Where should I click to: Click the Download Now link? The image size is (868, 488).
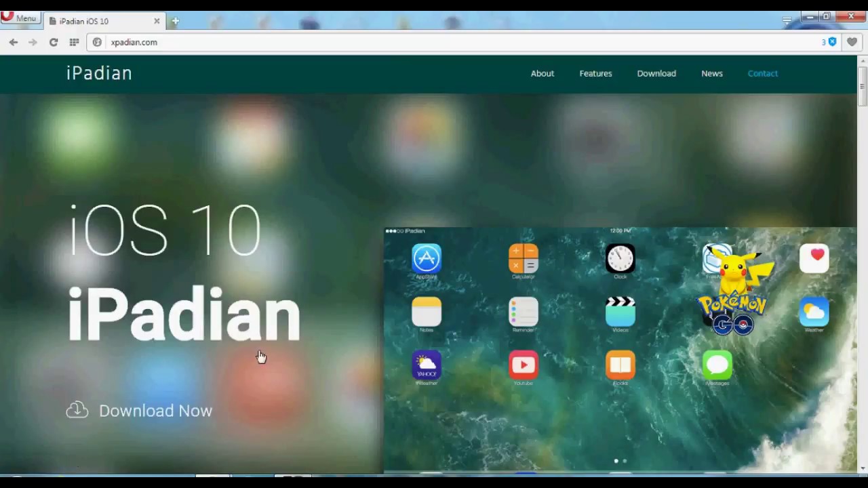(155, 411)
